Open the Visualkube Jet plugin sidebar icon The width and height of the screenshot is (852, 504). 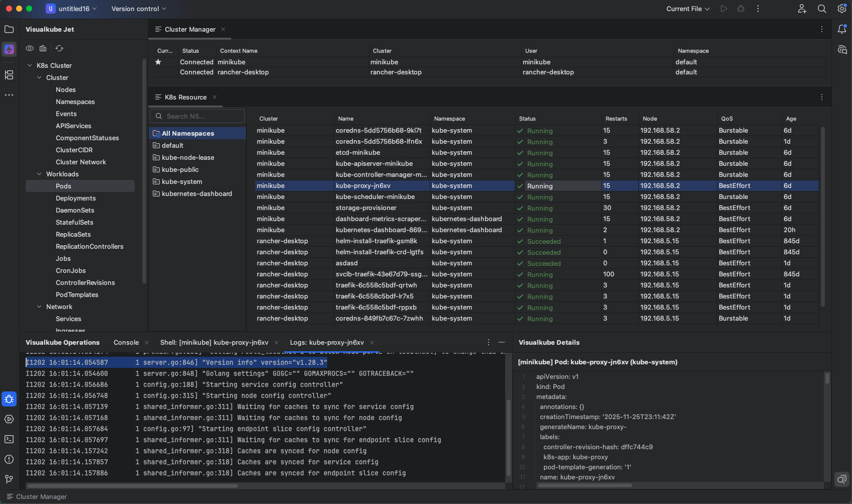(9, 49)
